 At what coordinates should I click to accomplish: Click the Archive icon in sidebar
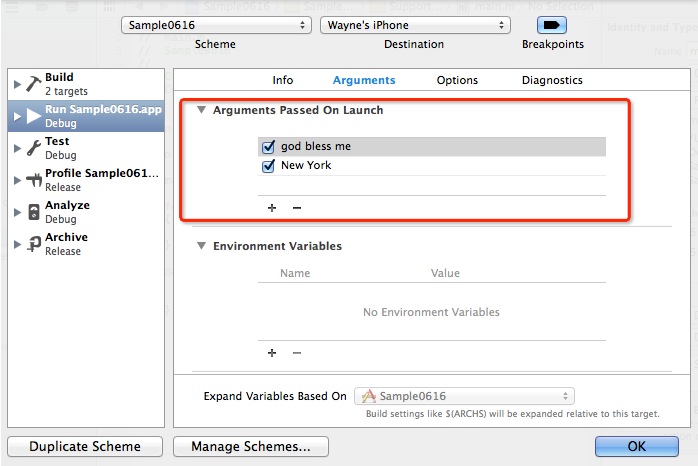pos(33,244)
